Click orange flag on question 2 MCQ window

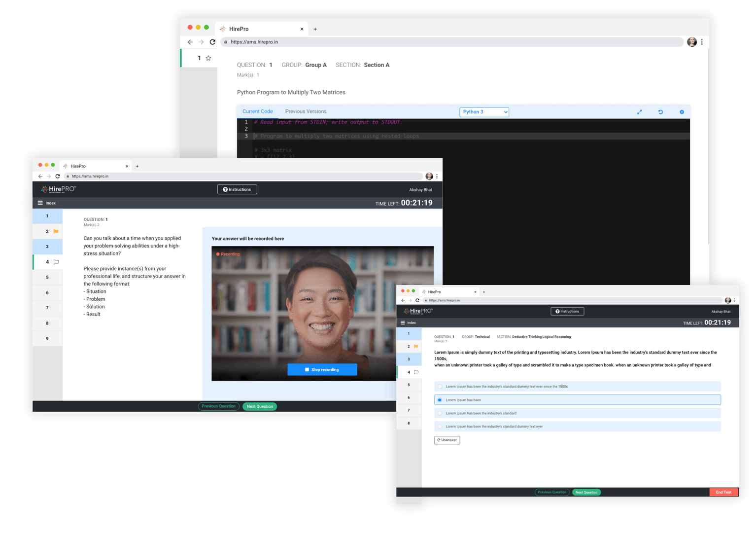pyautogui.click(x=416, y=346)
